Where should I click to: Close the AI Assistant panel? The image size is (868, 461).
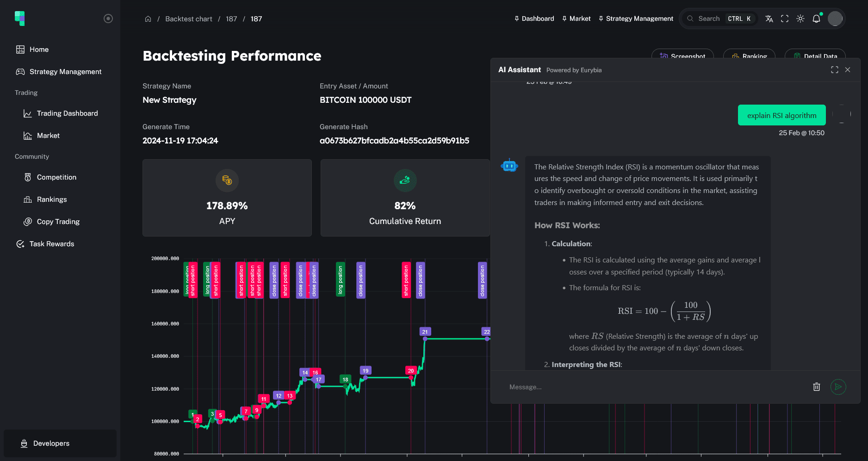pos(848,69)
